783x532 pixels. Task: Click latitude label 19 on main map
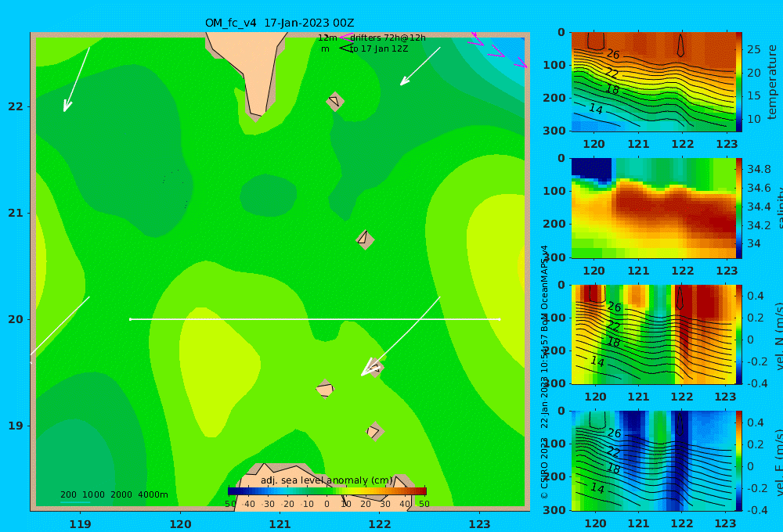point(16,426)
